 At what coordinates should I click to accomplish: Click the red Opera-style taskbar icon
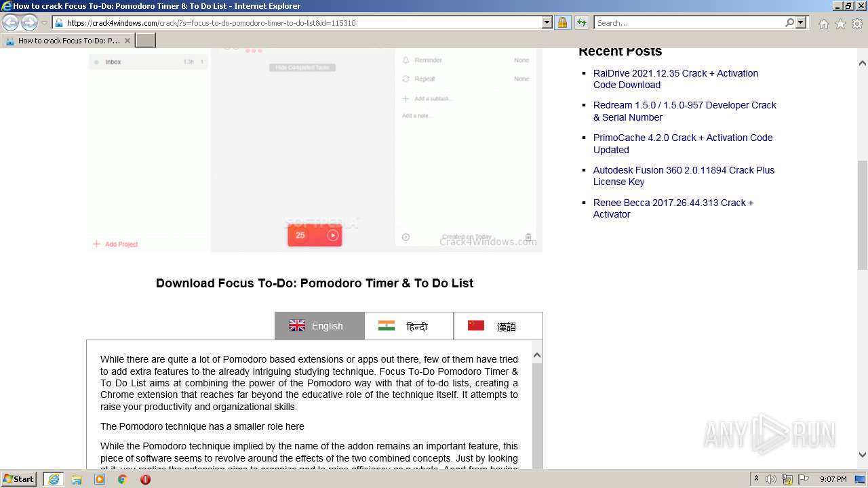[x=145, y=479]
